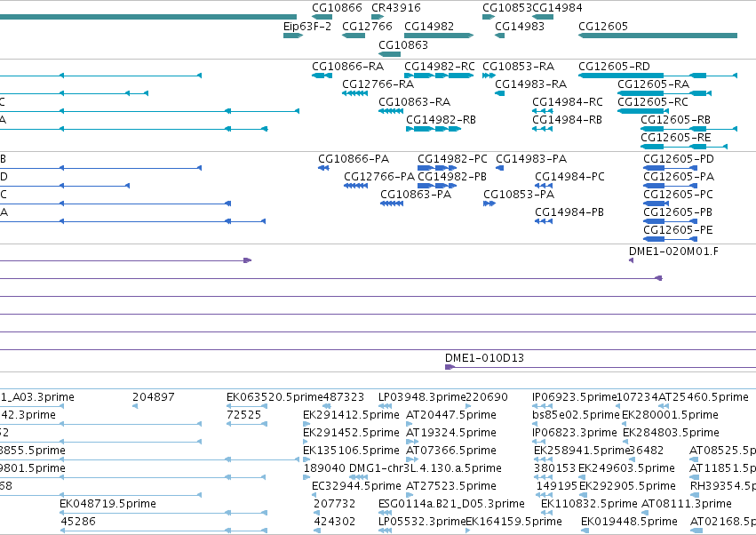The width and height of the screenshot is (756, 535).
Task: Select transcript CG10853-RA
Action: coord(518,67)
